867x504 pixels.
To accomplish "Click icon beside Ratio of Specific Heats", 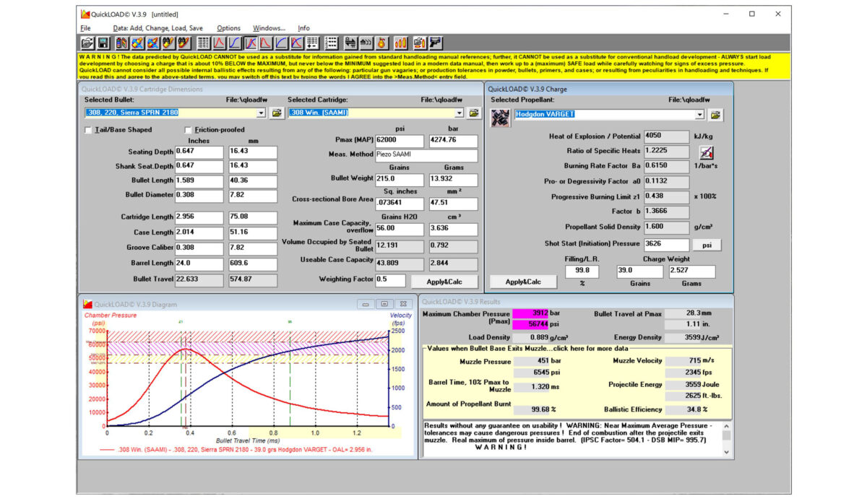I will (707, 152).
